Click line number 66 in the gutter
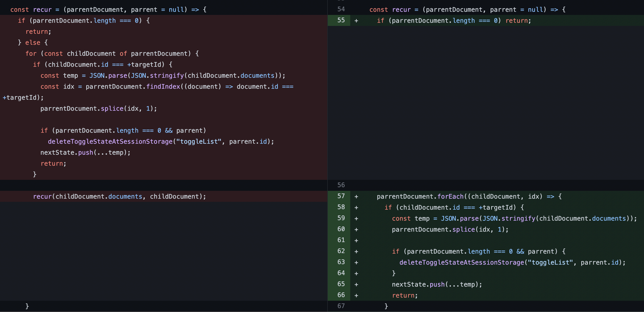The height and width of the screenshot is (312, 644). point(341,295)
